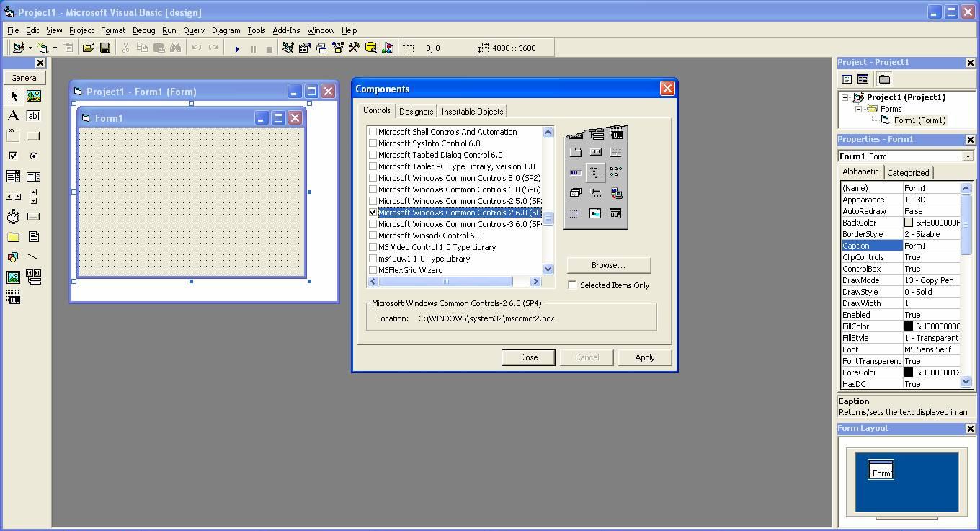Select Form1 (Form1) in project tree
Screen dimensions: 980x531
coord(919,120)
